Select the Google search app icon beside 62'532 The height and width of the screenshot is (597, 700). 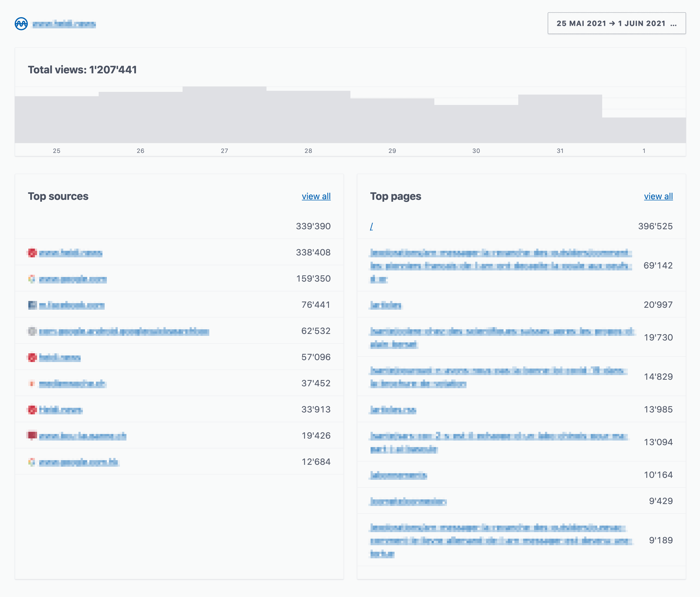click(x=32, y=331)
